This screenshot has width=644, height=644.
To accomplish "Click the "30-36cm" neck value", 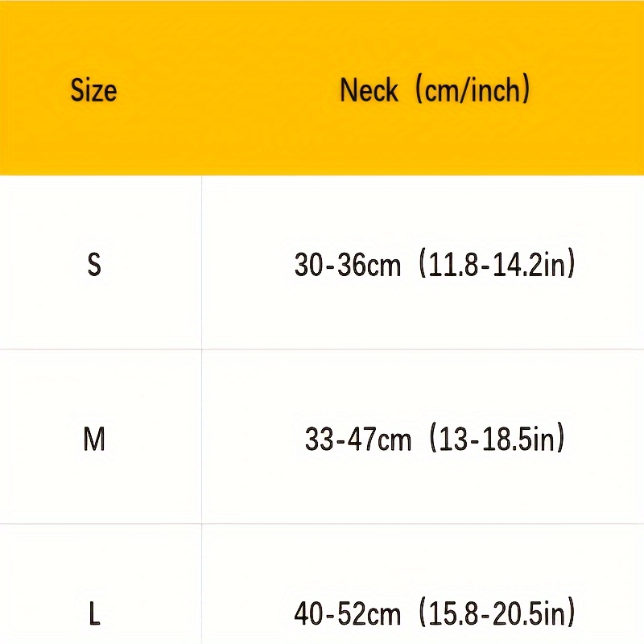I will click(347, 265).
